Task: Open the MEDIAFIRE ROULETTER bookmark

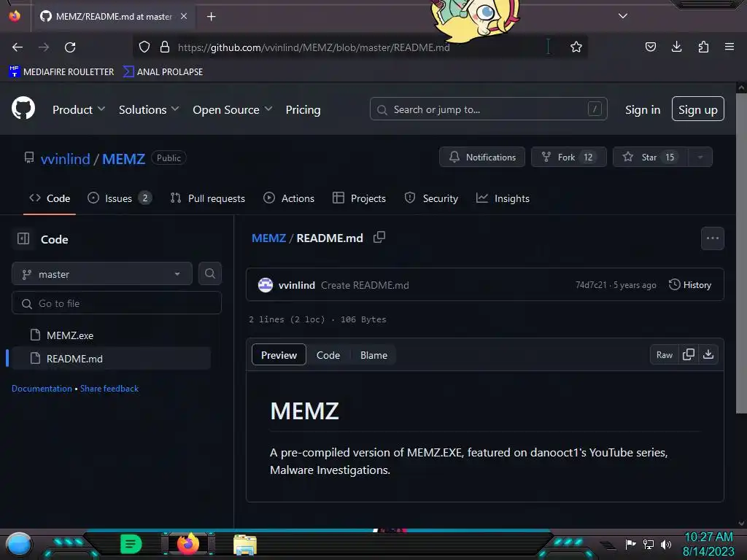Action: tap(61, 72)
